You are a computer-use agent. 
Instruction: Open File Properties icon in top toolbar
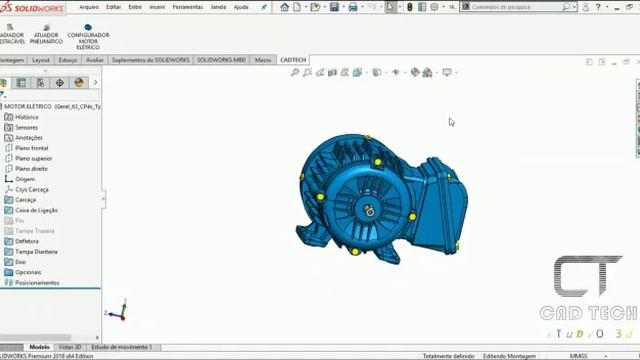[x=422, y=7]
